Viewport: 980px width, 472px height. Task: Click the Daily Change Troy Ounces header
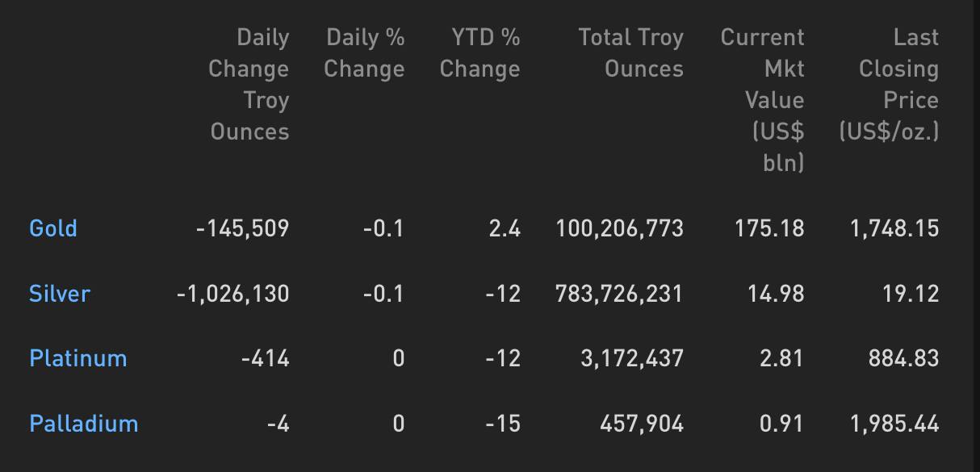coord(249,85)
